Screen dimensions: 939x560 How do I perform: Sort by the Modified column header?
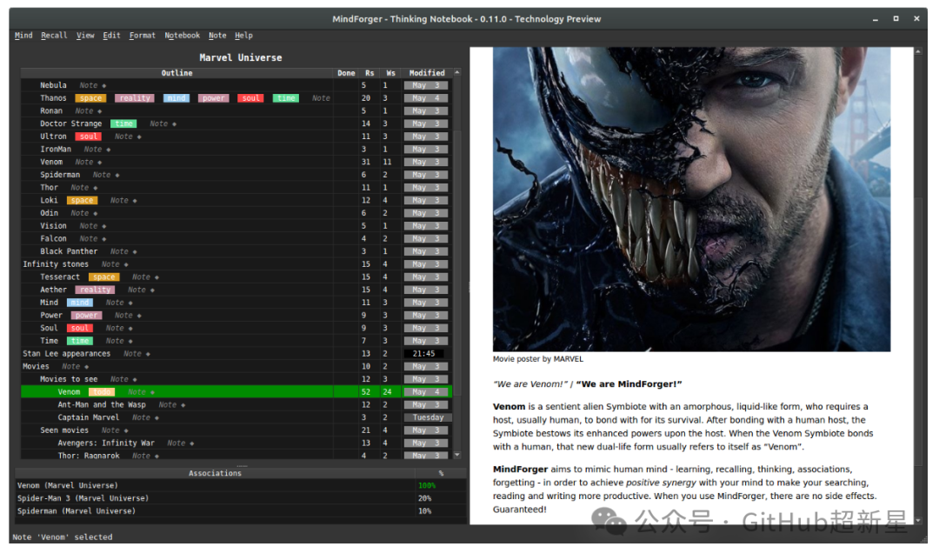427,73
